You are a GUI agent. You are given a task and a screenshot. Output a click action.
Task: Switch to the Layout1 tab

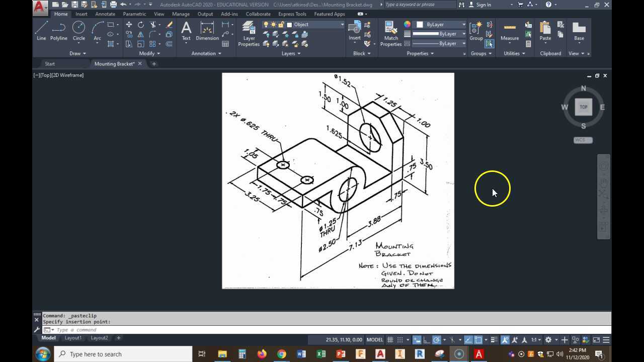click(x=72, y=337)
